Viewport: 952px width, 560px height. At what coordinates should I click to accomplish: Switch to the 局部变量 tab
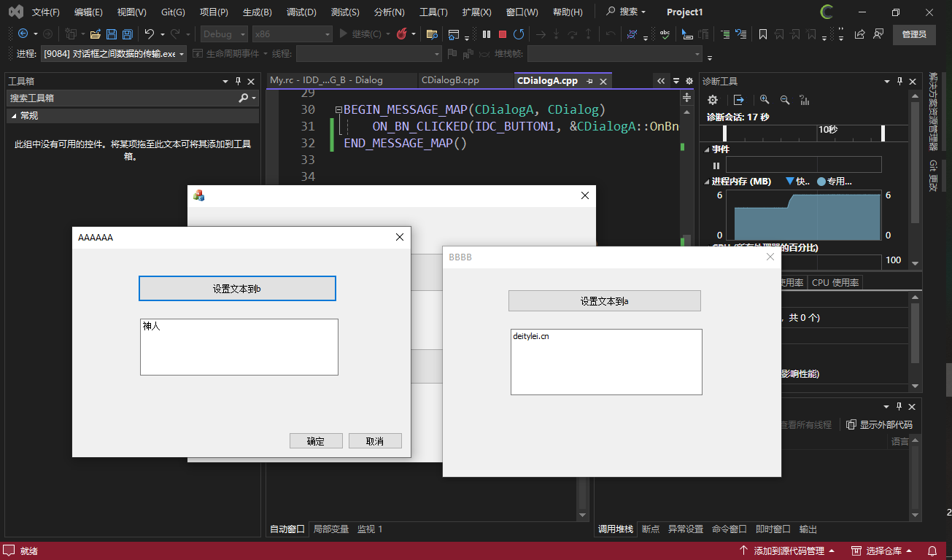click(331, 529)
